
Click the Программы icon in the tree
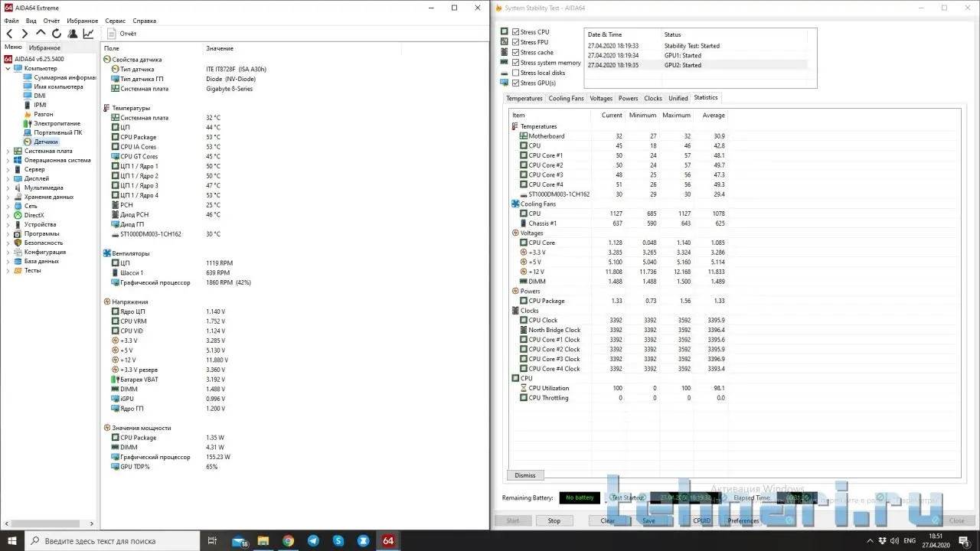tap(18, 233)
